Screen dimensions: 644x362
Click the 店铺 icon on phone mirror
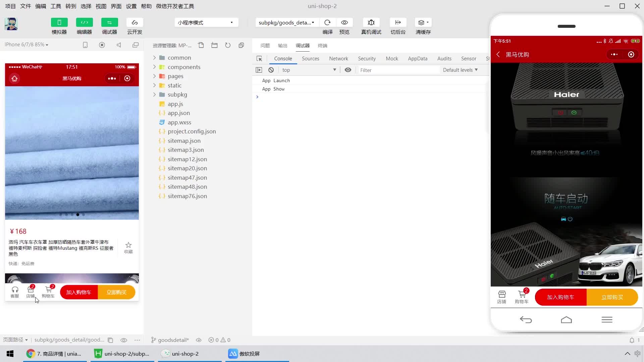(x=502, y=297)
